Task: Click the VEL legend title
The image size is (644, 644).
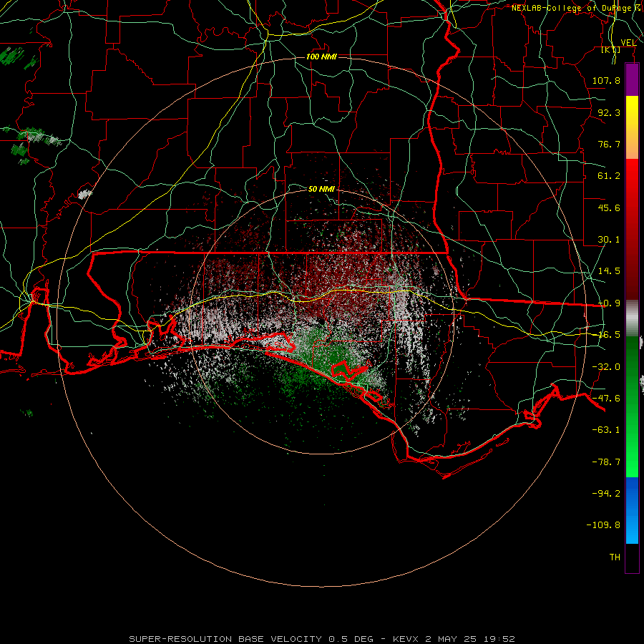Action: [628, 43]
